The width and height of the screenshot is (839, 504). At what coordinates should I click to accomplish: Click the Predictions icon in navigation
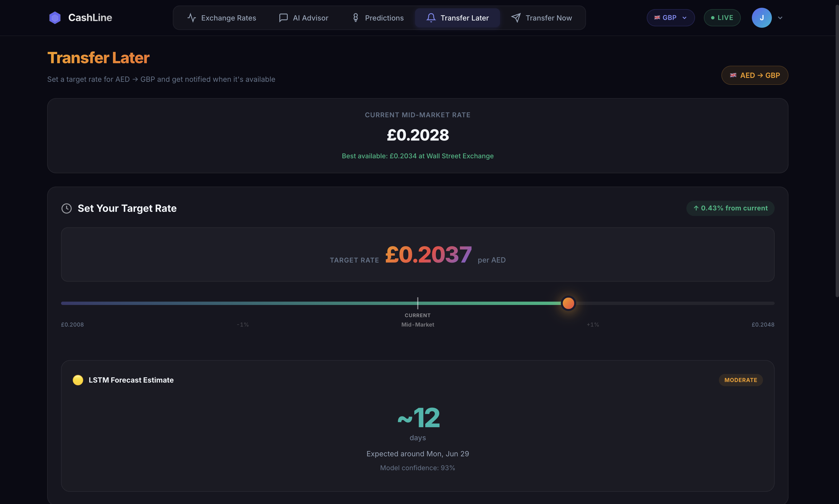tap(355, 18)
